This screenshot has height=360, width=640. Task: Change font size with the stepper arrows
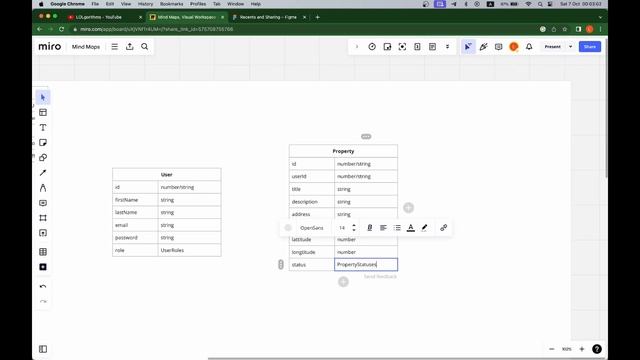coord(354,228)
